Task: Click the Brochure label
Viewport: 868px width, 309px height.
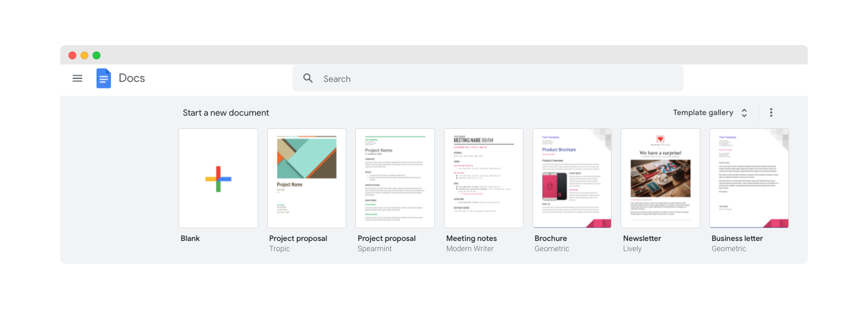Action: [551, 239]
